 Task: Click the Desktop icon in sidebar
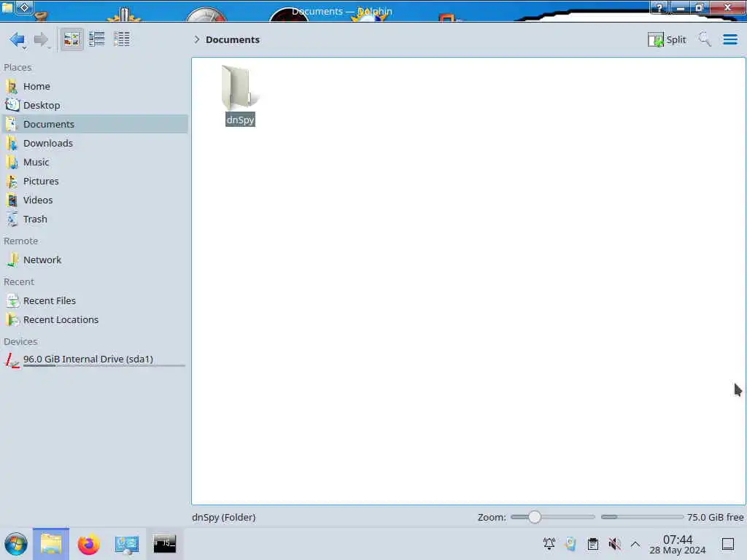click(12, 105)
